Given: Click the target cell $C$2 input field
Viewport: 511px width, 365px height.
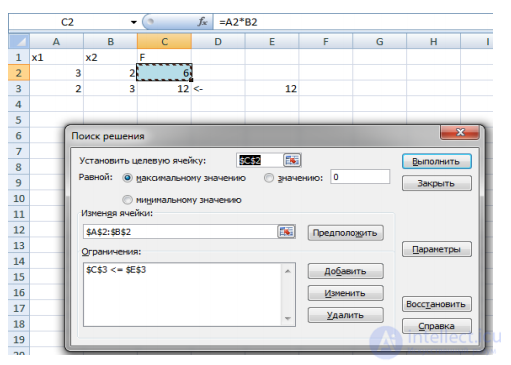Looking at the screenshot, I should point(259,160).
